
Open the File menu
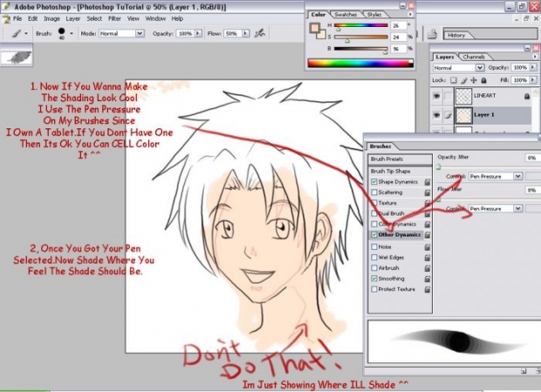click(17, 18)
